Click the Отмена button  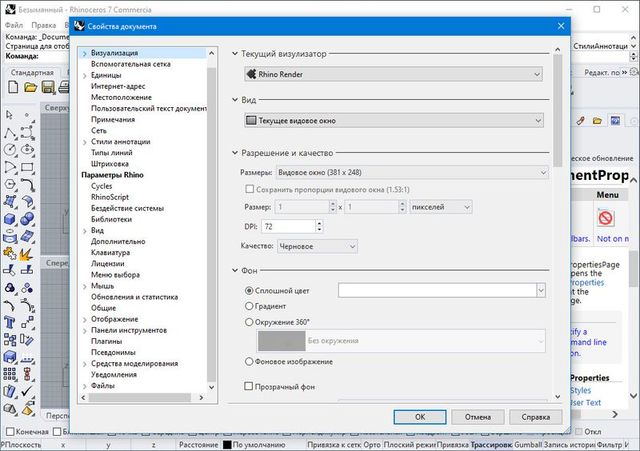point(477,417)
